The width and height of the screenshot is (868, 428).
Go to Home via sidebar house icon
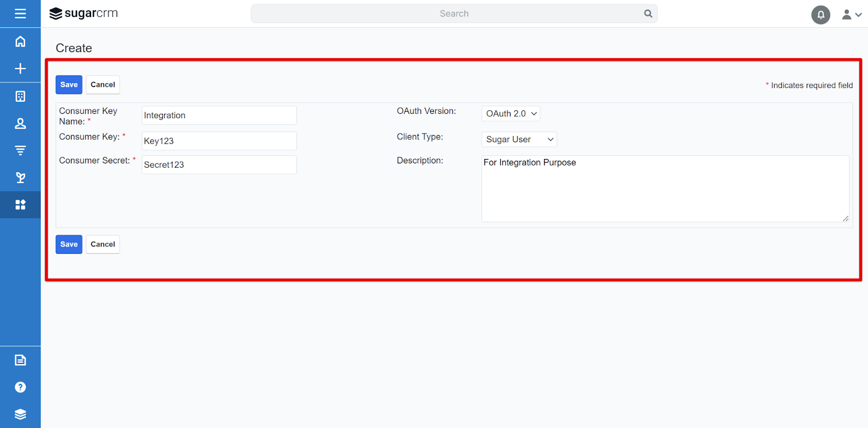coord(20,41)
